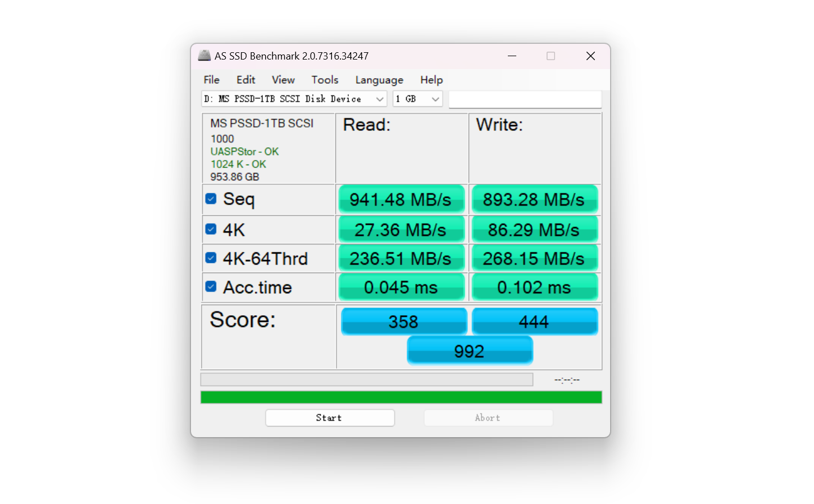Minimize the AS SSD Benchmark window
The image size is (814, 504).
[512, 56]
